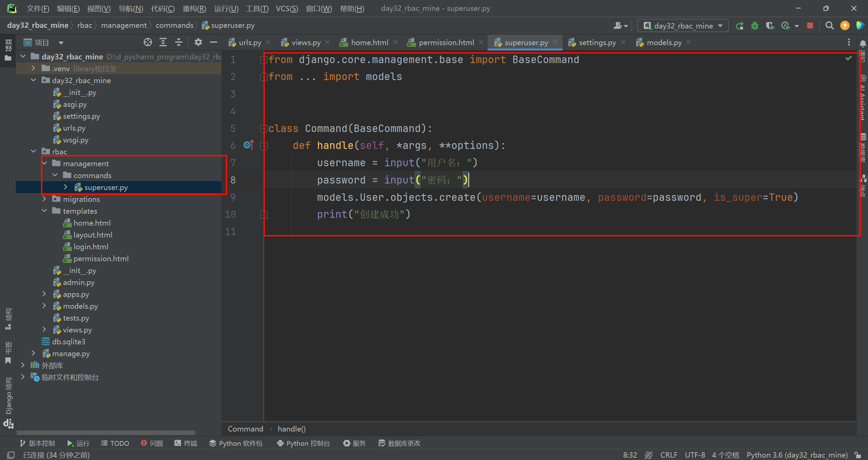Screen dimensions: 868x460
Task: Open the notifications bell icon
Action: (863, 44)
